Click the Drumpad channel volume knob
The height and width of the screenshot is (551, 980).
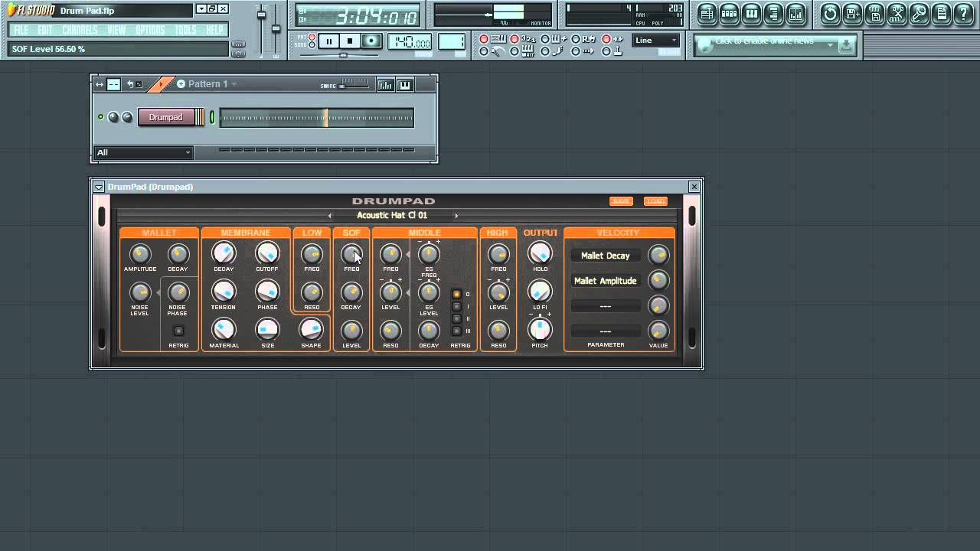[x=127, y=117]
